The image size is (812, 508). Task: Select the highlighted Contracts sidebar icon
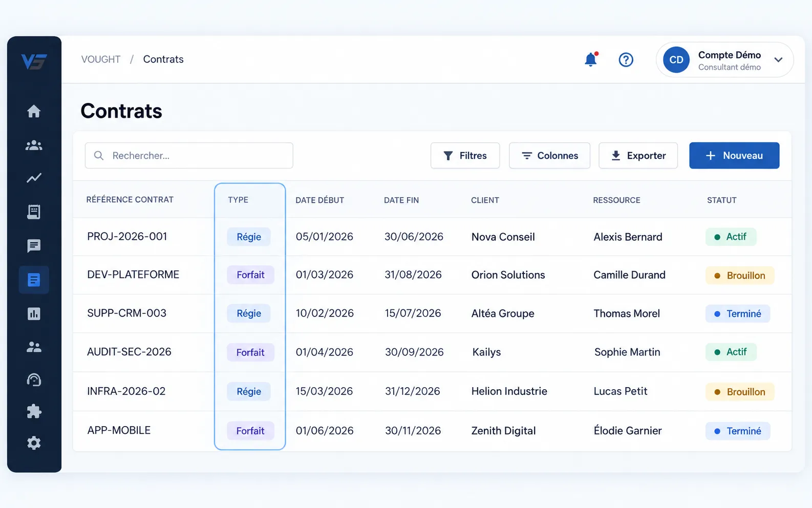point(34,280)
